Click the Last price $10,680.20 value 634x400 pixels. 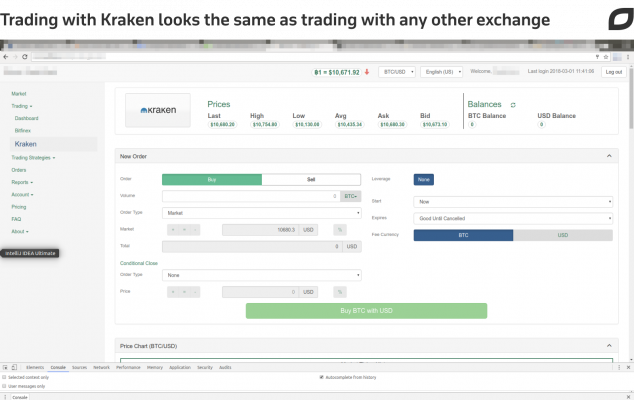[x=222, y=125]
